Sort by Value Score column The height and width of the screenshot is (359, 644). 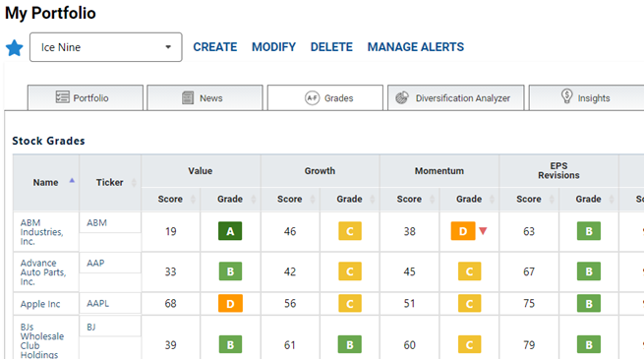(x=170, y=200)
